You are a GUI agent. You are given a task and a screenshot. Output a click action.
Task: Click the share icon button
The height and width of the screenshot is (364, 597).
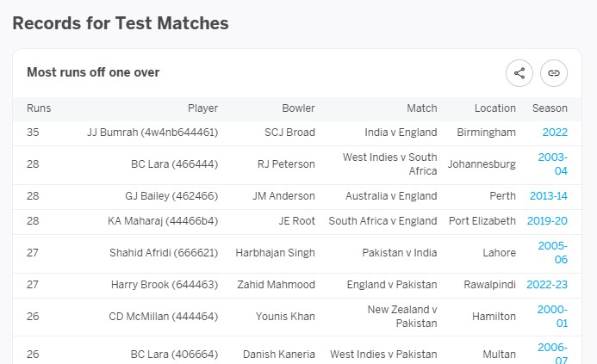(519, 73)
